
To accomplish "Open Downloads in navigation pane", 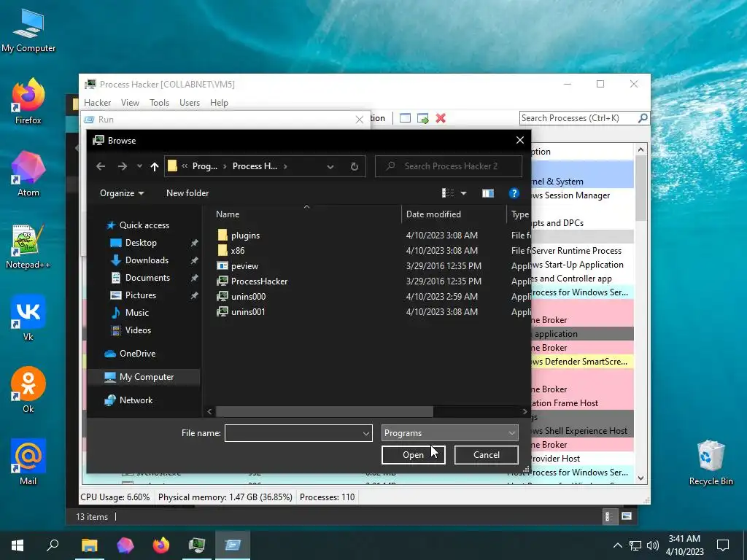I will pyautogui.click(x=147, y=260).
